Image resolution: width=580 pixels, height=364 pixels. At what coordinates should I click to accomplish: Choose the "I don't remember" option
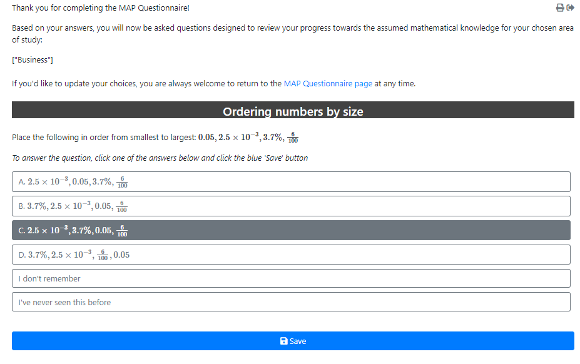pos(291,279)
